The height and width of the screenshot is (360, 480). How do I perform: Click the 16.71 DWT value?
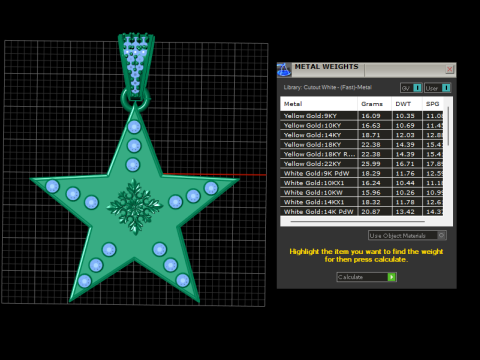pyautogui.click(x=405, y=164)
